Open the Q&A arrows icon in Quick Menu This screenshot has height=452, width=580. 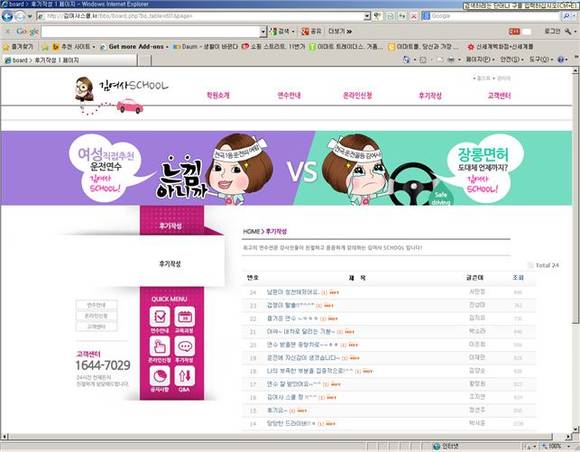point(185,376)
